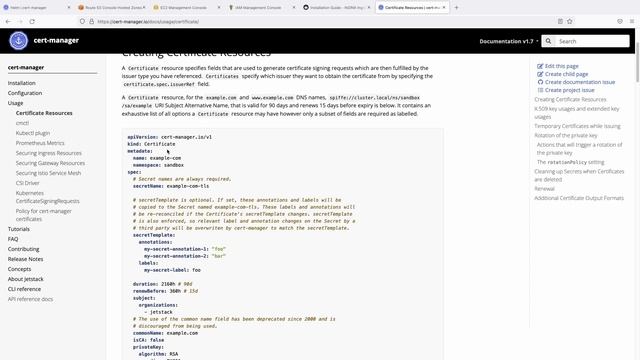This screenshot has width=640, height=360.
Task: Open Configuration in the sidebar
Action: pos(25,93)
